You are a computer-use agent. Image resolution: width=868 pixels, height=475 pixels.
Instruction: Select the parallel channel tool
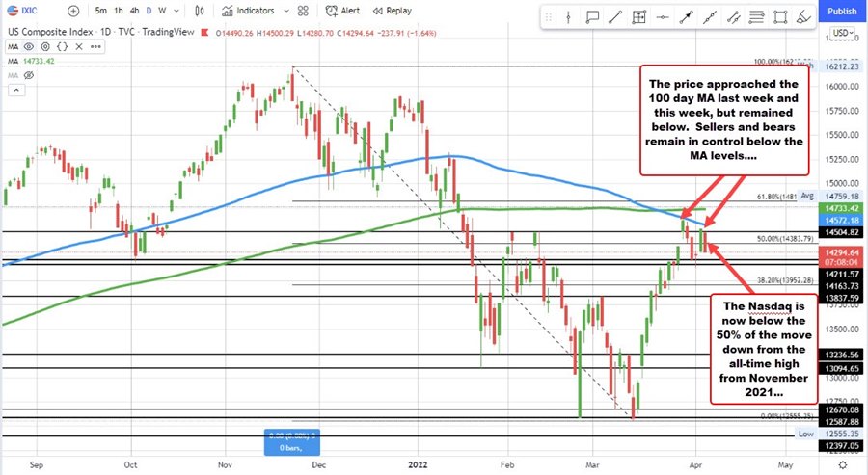tap(734, 17)
